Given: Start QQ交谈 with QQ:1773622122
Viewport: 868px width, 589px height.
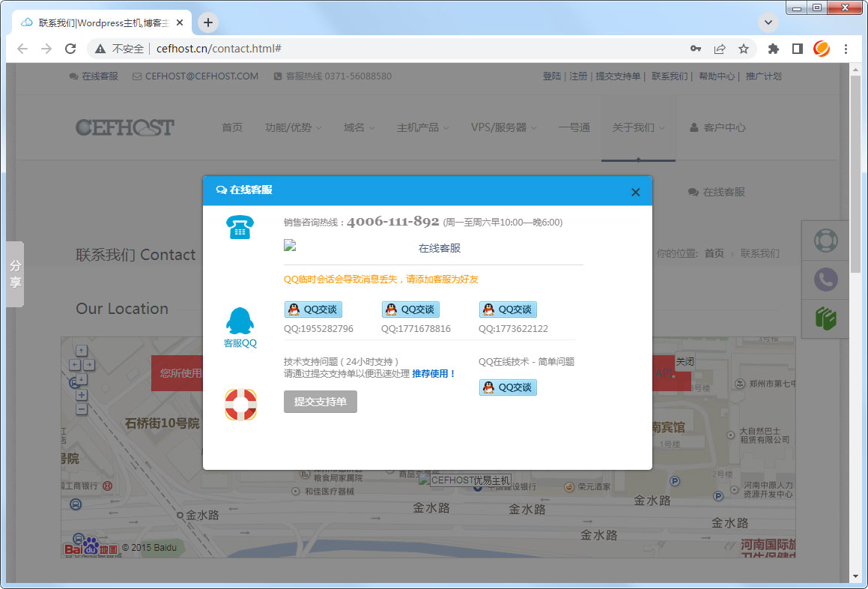Looking at the screenshot, I should [508, 309].
